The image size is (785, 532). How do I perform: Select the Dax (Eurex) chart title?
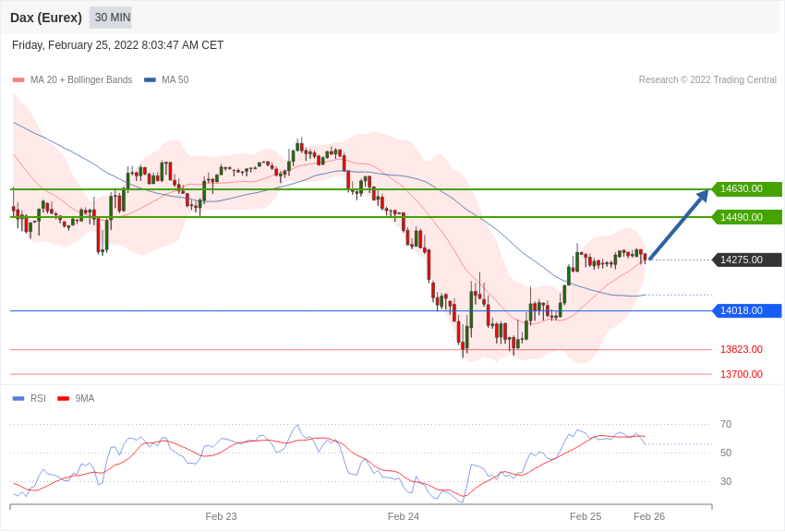point(46,18)
